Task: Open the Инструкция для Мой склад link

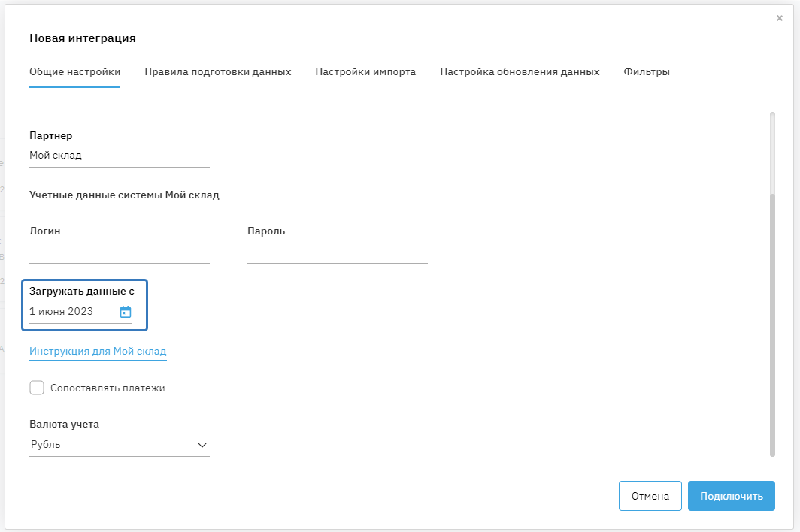Action: point(98,352)
